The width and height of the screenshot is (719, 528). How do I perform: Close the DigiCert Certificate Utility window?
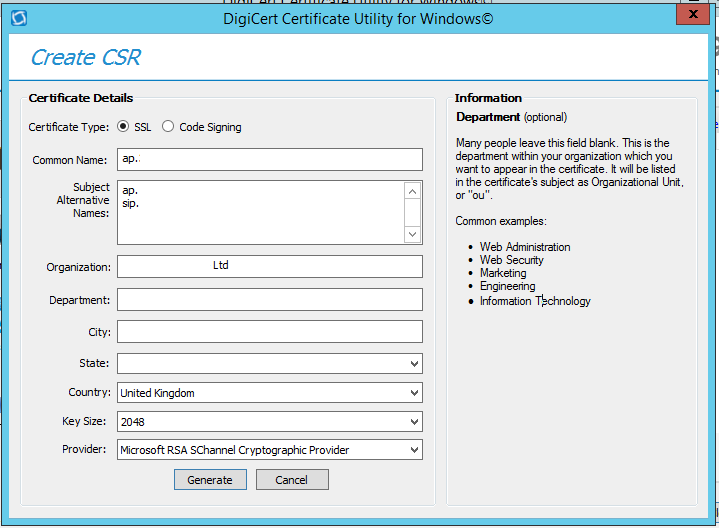(x=692, y=14)
